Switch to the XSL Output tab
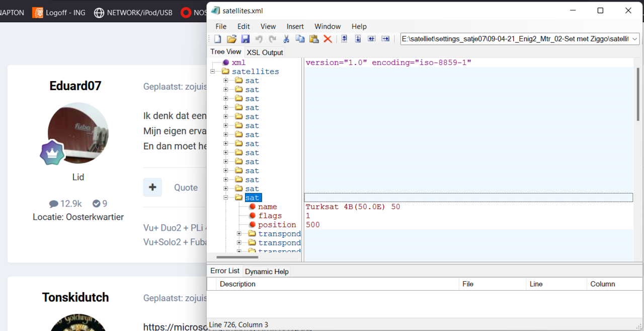This screenshot has width=644, height=331. 265,52
